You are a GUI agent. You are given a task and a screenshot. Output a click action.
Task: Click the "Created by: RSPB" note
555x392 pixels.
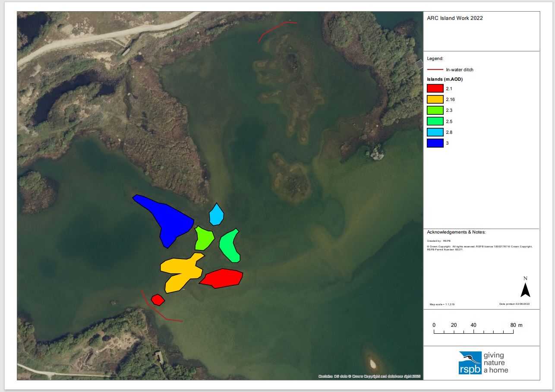[439, 241]
